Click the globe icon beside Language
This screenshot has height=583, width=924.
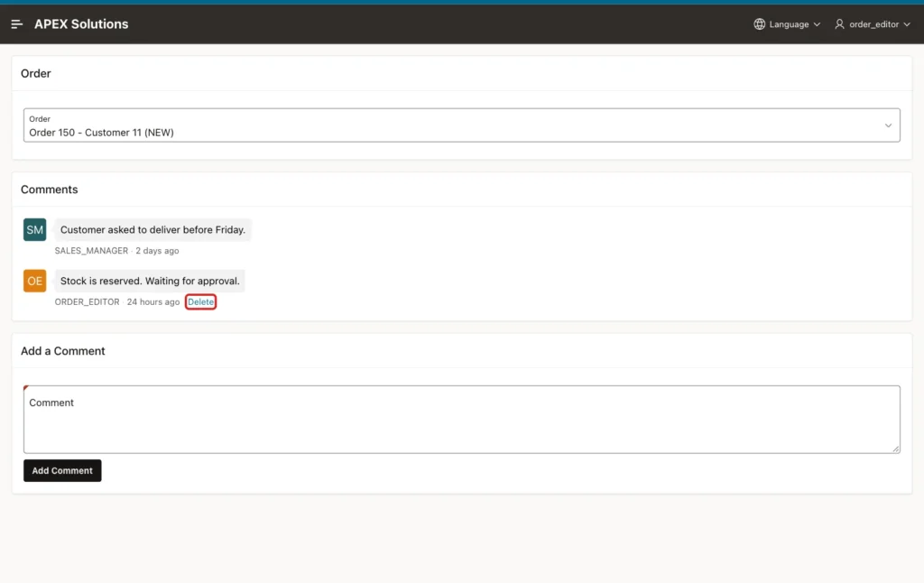pyautogui.click(x=760, y=24)
